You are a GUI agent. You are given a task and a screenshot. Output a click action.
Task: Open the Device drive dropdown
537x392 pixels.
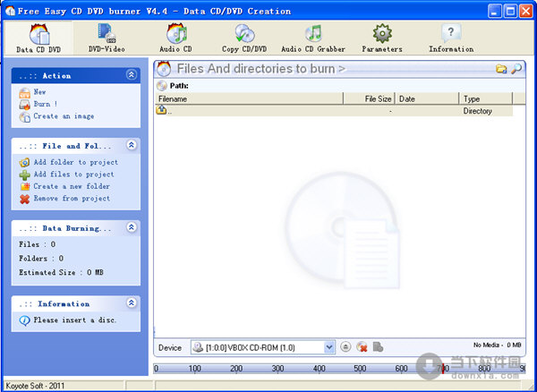coord(328,347)
